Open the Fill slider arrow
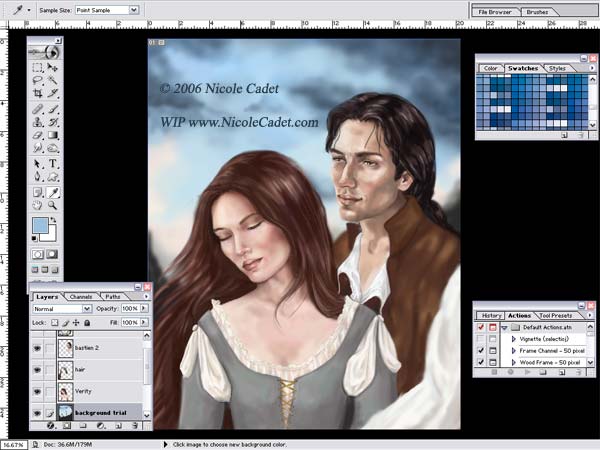Viewport: 600px width, 450px height. click(144, 323)
